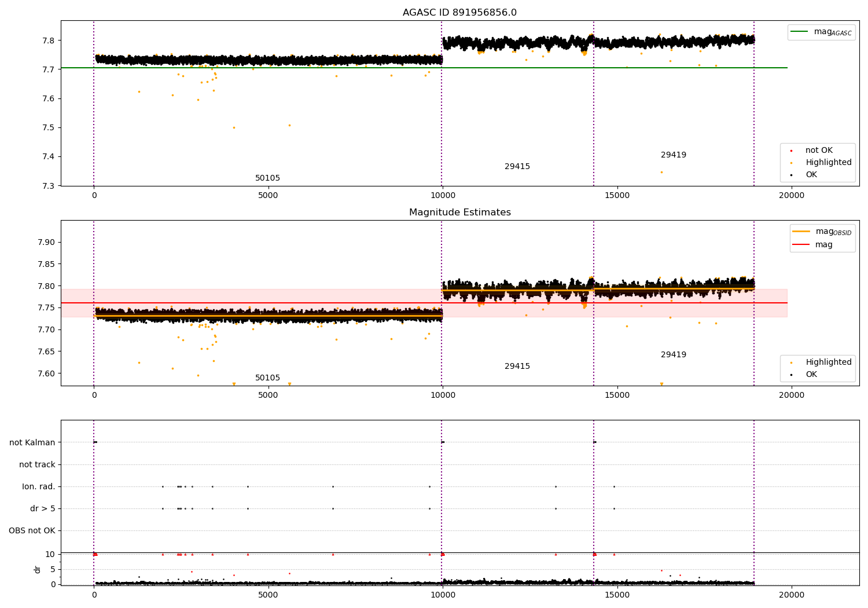Select the red 'mag' legend entry
The width and height of the screenshot is (868, 608).
(x=813, y=245)
